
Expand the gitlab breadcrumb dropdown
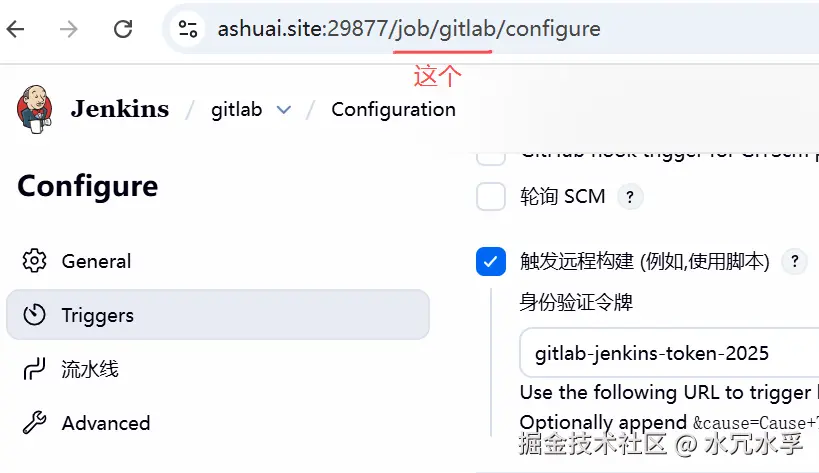tap(284, 110)
